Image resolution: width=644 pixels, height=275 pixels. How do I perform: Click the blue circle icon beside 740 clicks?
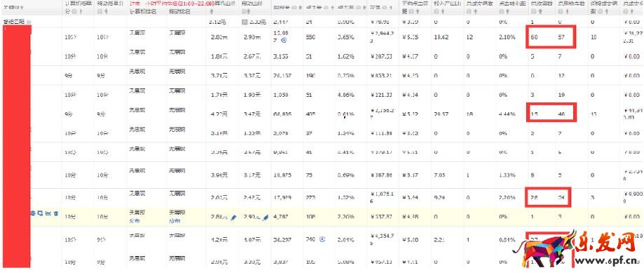322,239
